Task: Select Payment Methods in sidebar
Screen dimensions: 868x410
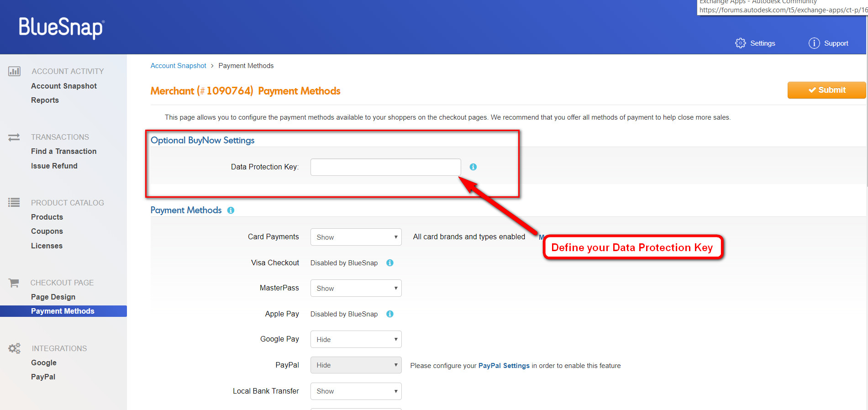Action: click(x=63, y=311)
